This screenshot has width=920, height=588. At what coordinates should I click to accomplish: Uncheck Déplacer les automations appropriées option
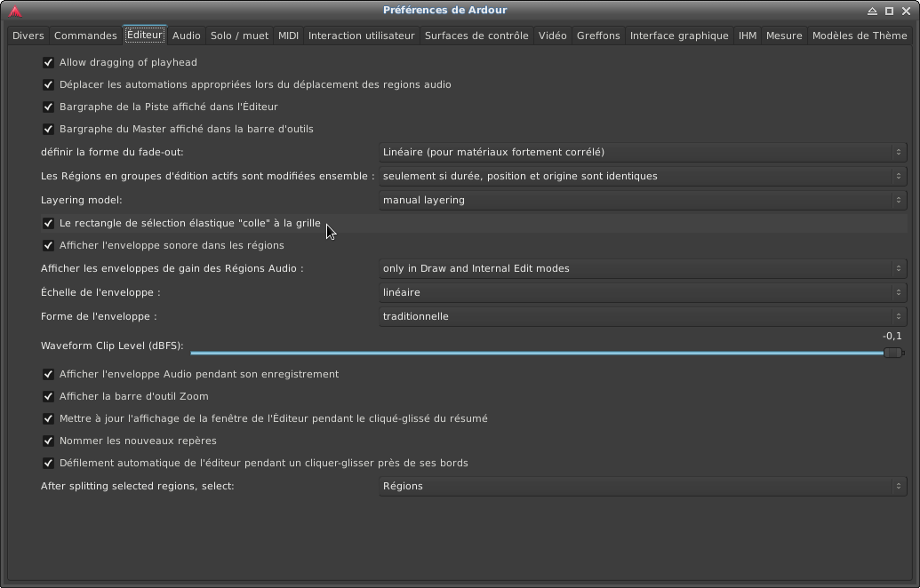[48, 85]
